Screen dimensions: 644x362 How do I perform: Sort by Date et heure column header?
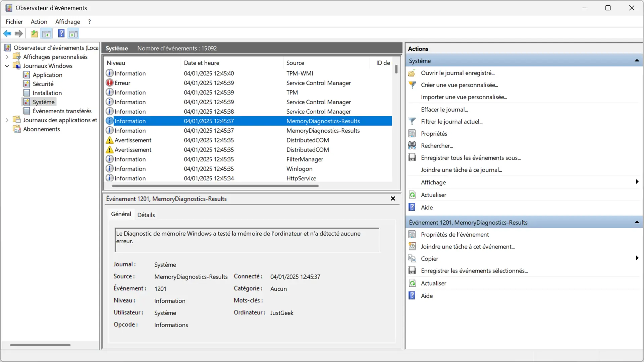coord(232,63)
